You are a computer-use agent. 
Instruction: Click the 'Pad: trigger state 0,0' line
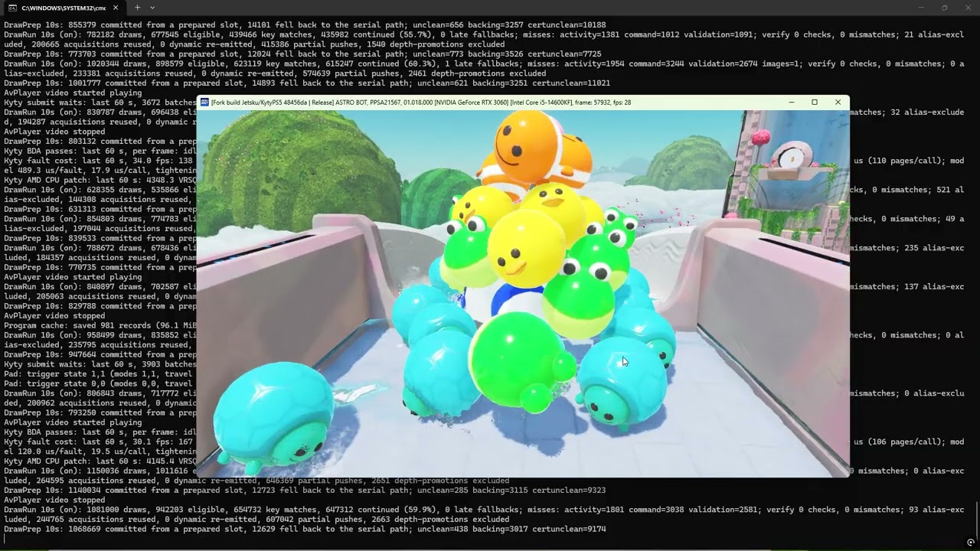[x=100, y=383]
